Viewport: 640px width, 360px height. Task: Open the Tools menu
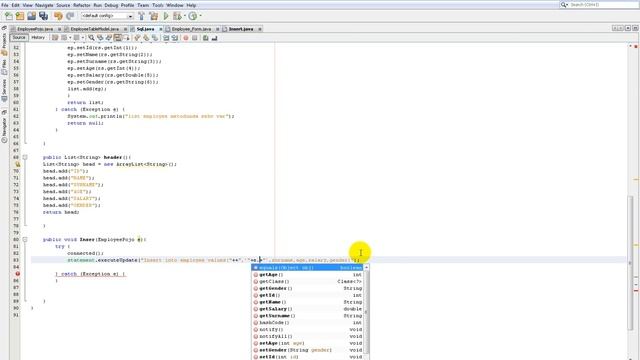(x=158, y=5)
